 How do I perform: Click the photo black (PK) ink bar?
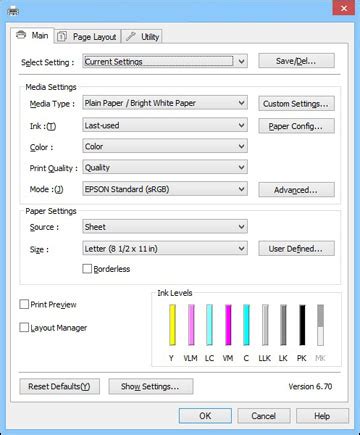(x=302, y=325)
